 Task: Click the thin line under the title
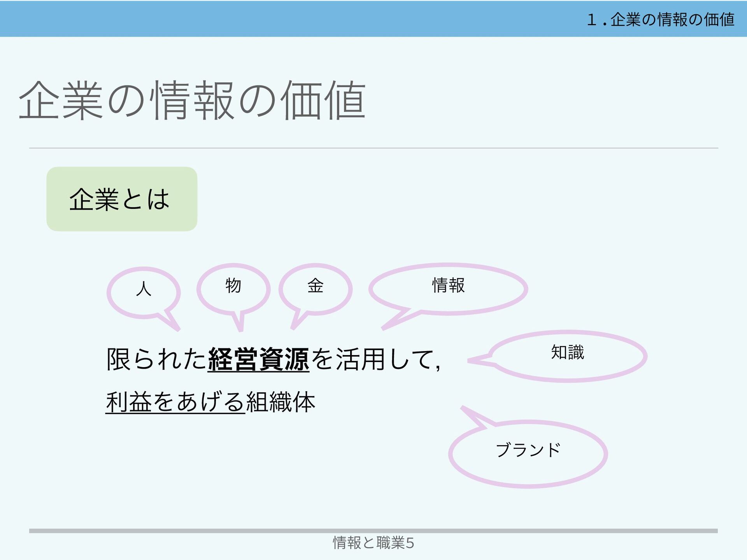373,148
